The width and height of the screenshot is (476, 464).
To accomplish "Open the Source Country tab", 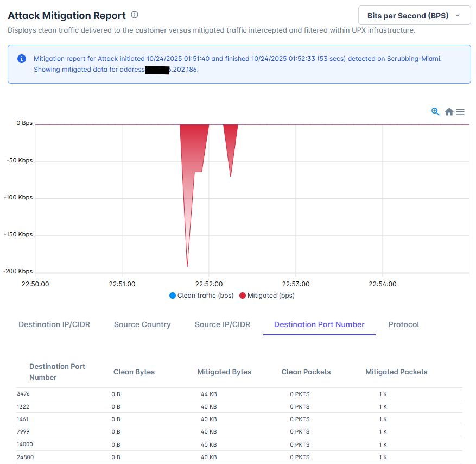I will 142,324.
